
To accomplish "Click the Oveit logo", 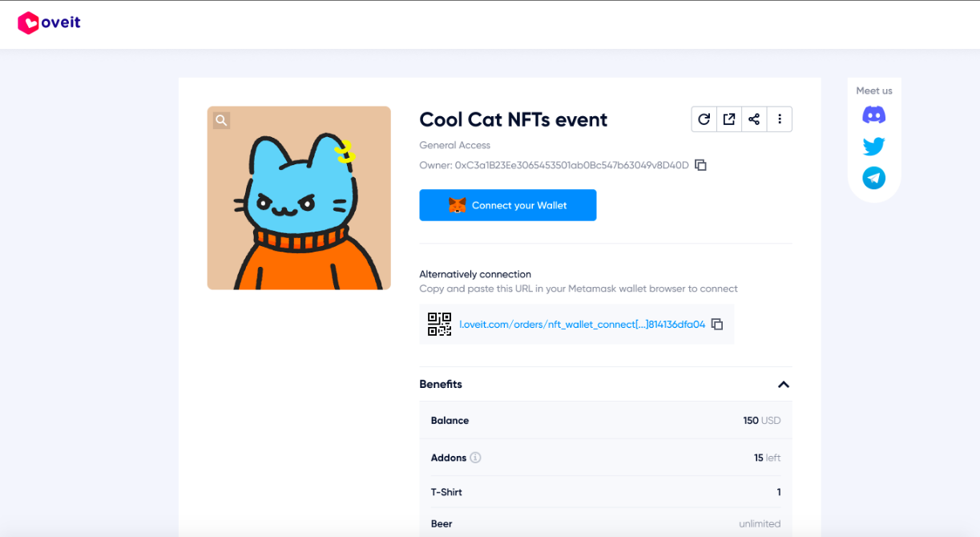I will tap(49, 23).
